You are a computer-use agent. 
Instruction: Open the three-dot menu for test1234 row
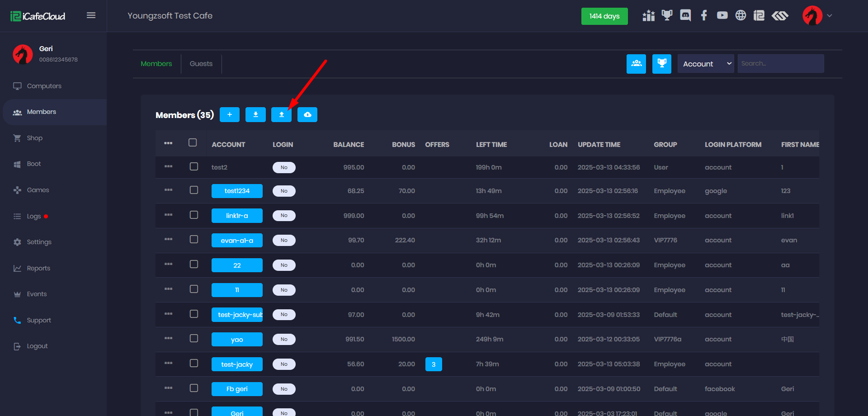tap(168, 190)
